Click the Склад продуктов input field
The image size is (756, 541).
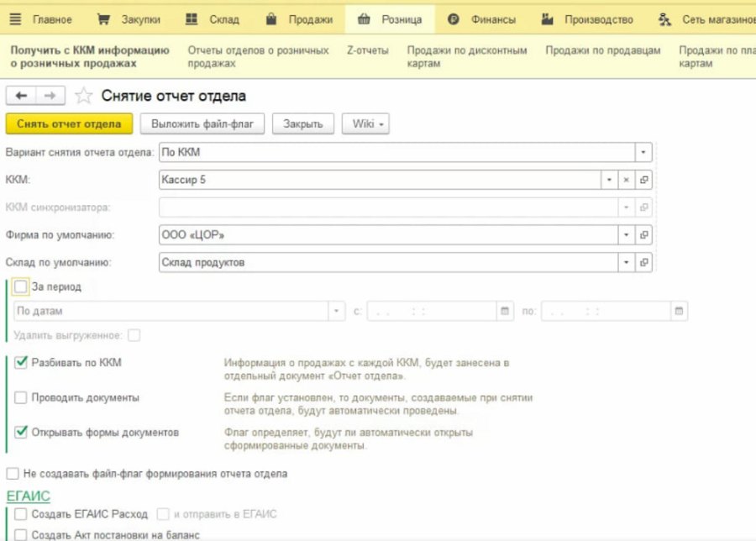tap(389, 262)
